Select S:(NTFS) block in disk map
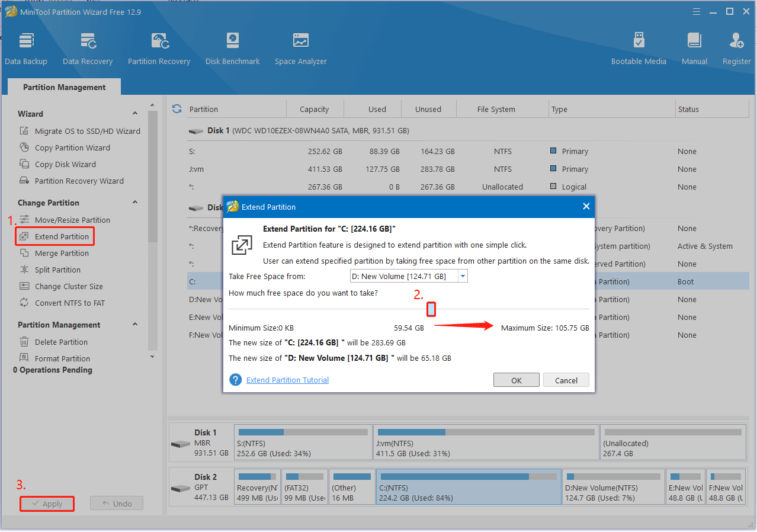Viewport: 757px width, 532px height. (x=303, y=442)
